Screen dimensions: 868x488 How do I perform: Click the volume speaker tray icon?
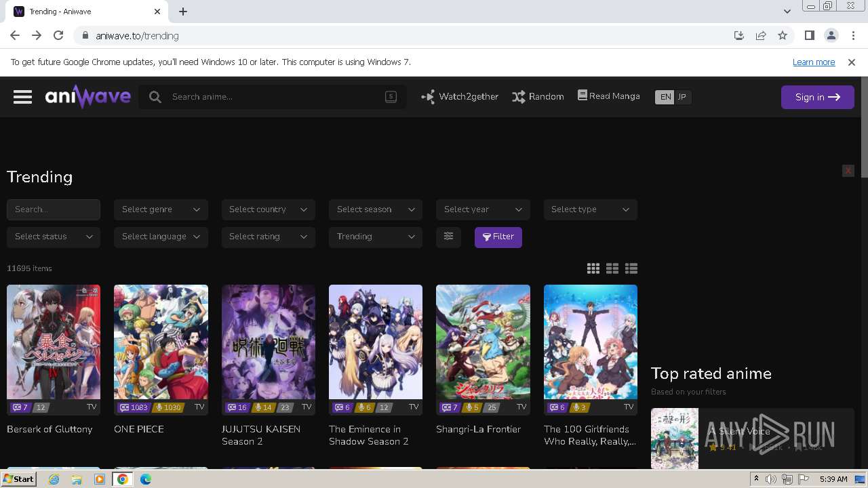pyautogui.click(x=771, y=479)
